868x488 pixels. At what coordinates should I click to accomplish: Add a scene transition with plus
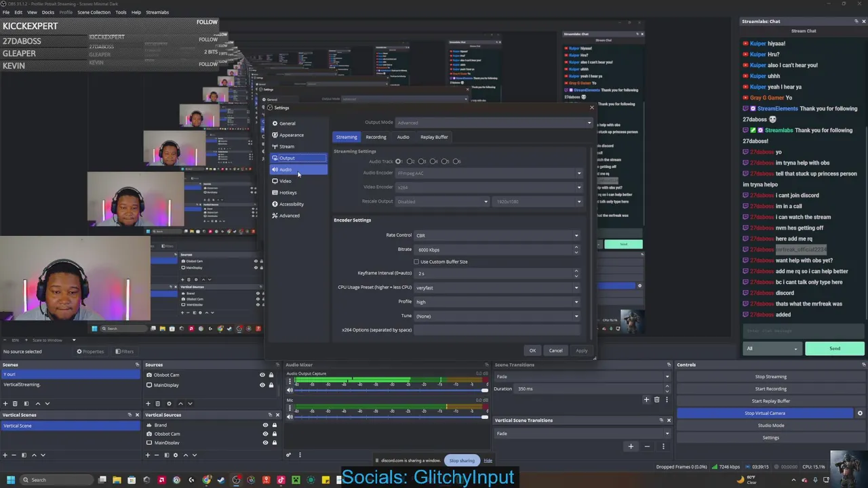[x=646, y=400]
